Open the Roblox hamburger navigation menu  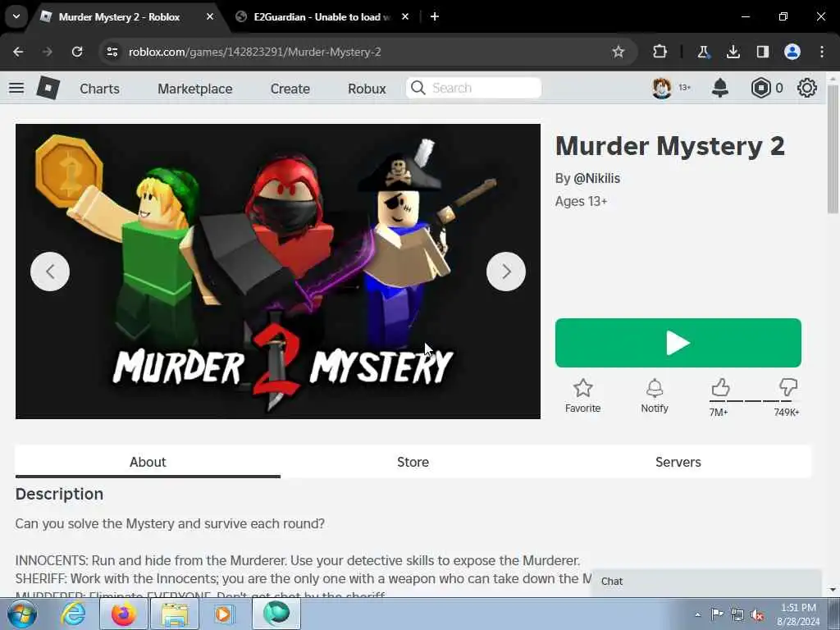(x=16, y=88)
